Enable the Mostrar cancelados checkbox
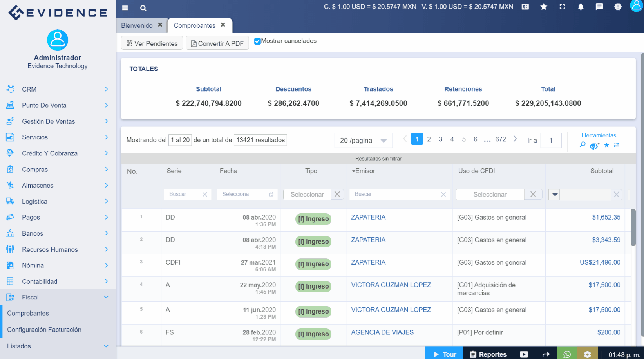The width and height of the screenshot is (644, 359). tap(257, 41)
